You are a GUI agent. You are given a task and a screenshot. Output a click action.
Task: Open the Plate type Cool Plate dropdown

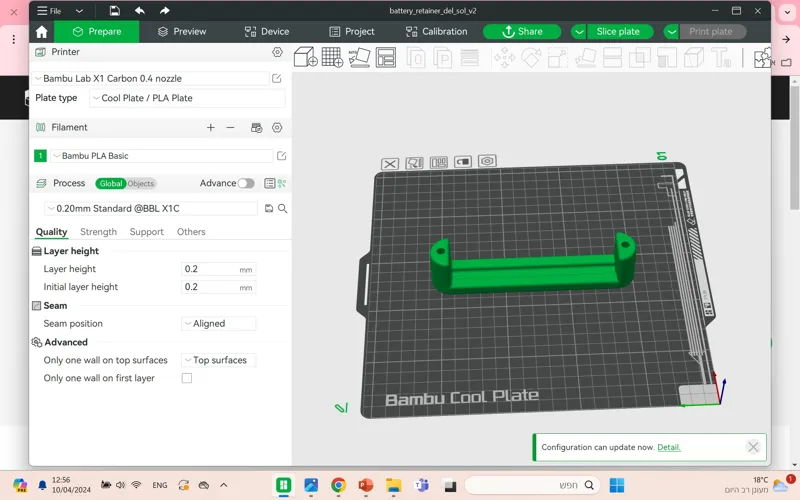(187, 98)
